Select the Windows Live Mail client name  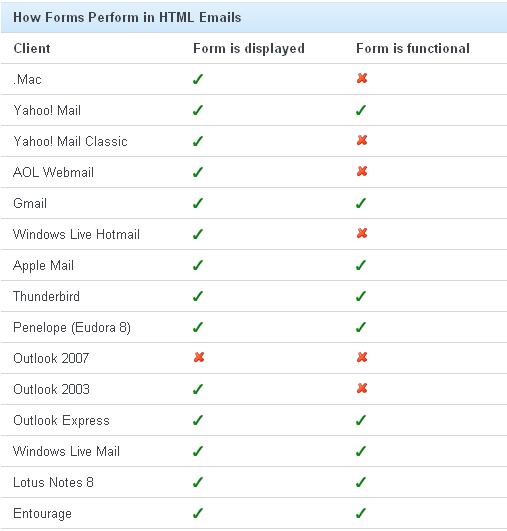(66, 451)
